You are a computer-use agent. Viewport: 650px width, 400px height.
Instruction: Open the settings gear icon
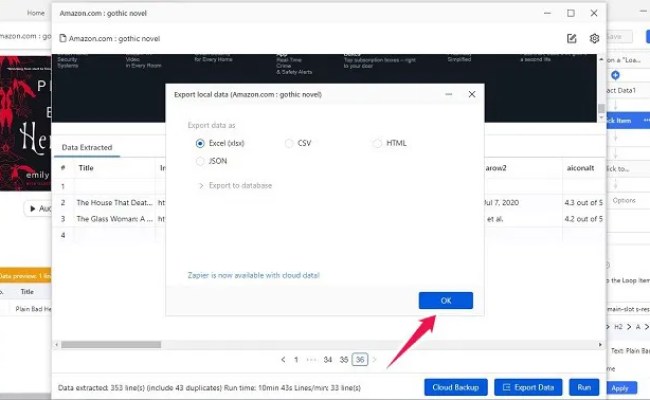point(594,39)
